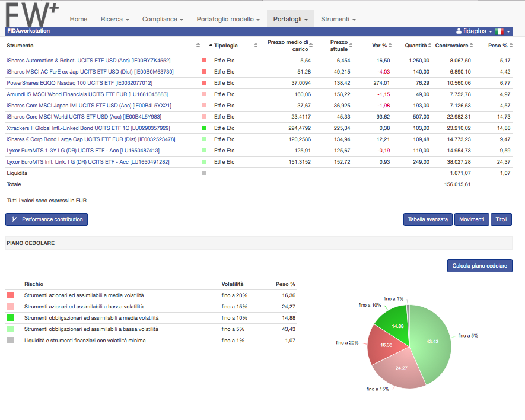Screen dimensions: 525x420
Task: Click the FIDAworkstation label
Action: 28,31
